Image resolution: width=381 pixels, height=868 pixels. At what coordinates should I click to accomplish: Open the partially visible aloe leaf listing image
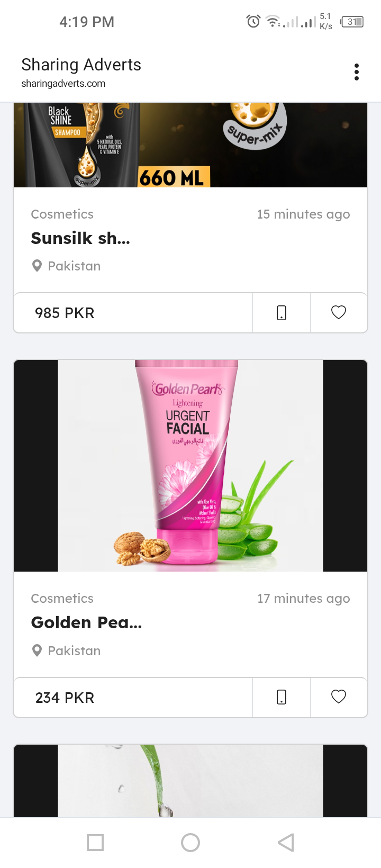[x=190, y=781]
